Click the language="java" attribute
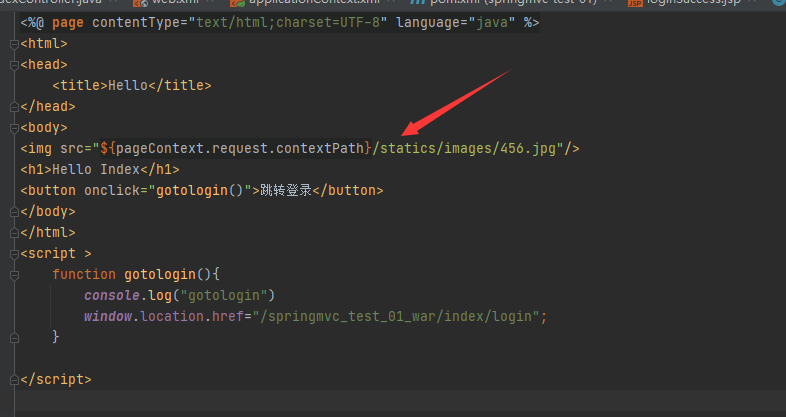This screenshot has width=786, height=417. click(x=455, y=23)
